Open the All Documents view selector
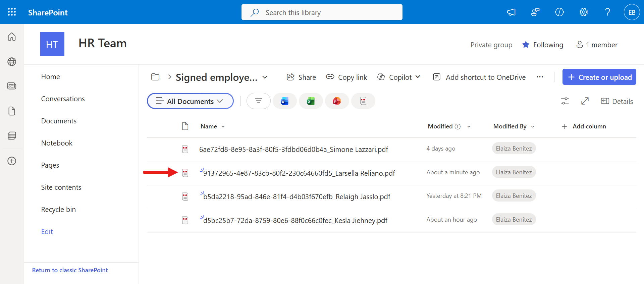Image resolution: width=644 pixels, height=284 pixels. click(190, 101)
